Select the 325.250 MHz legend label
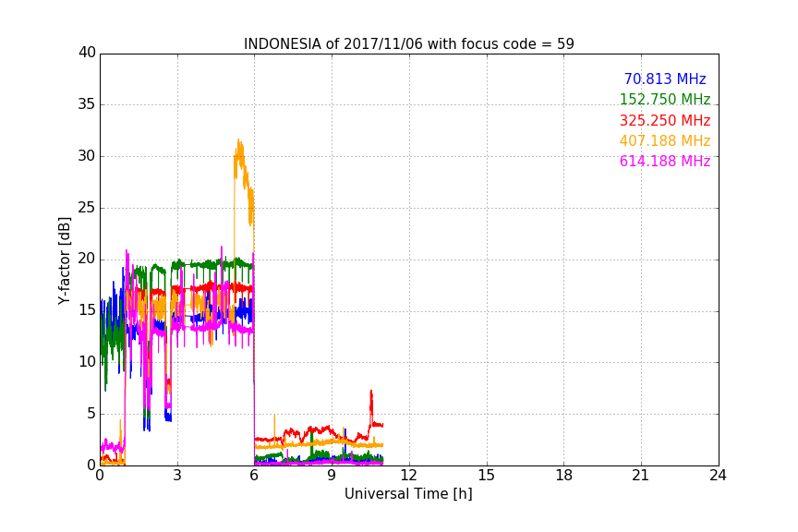This screenshot has width=798, height=532. tap(665, 120)
